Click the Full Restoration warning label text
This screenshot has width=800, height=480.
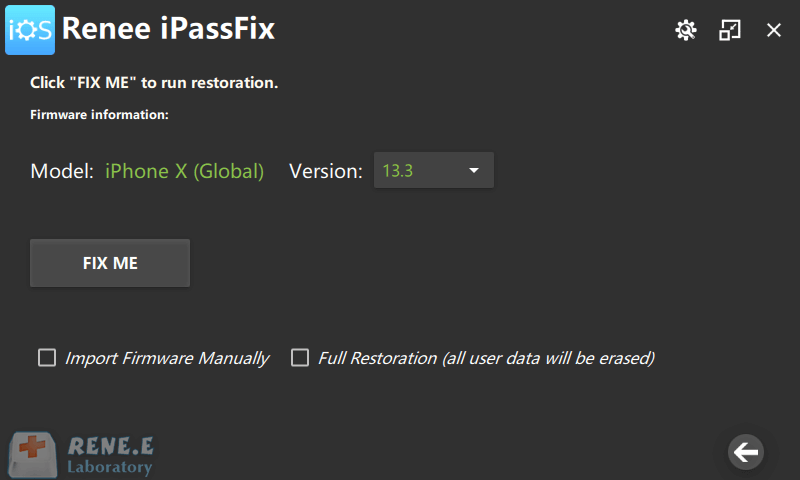click(486, 358)
